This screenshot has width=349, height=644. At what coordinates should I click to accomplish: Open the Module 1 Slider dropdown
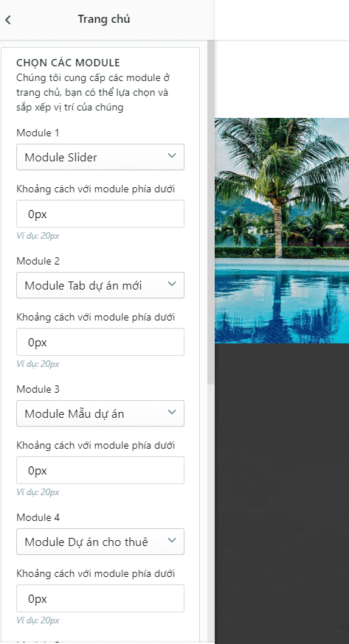100,157
